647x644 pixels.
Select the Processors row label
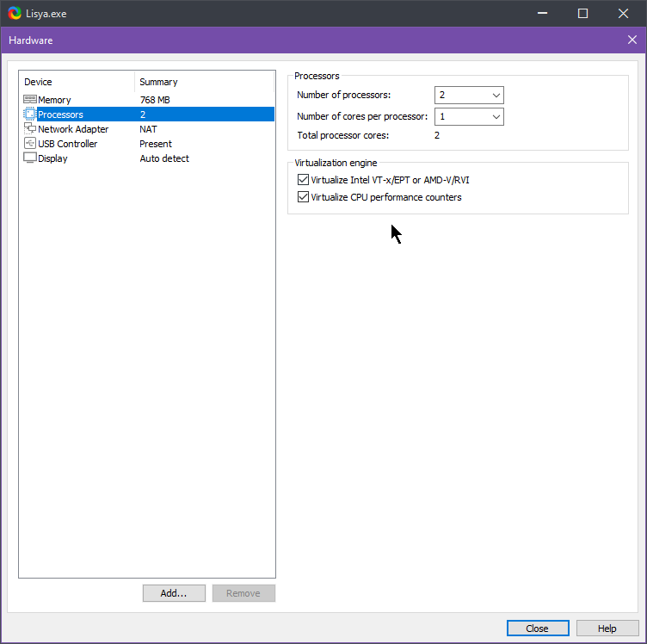pos(60,115)
